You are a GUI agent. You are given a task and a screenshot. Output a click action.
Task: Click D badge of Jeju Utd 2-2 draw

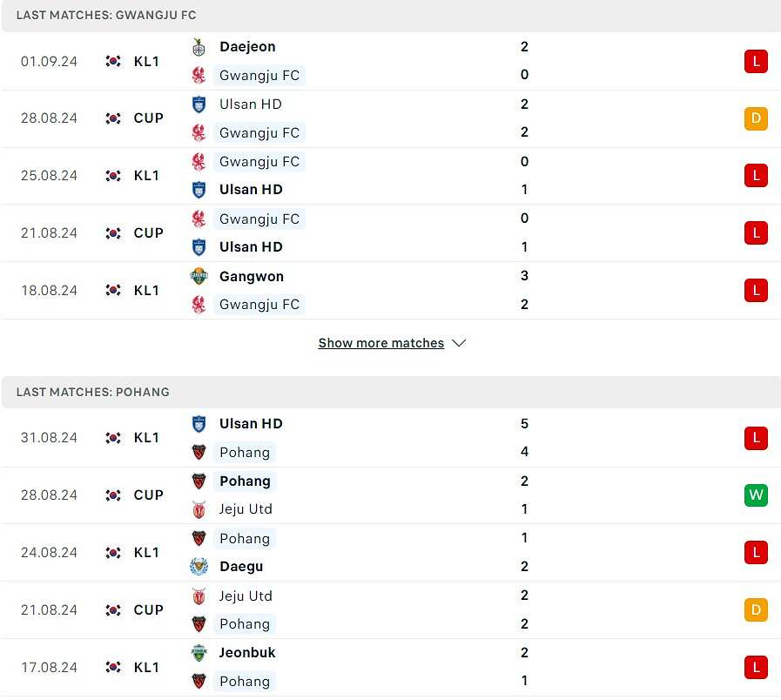(x=756, y=610)
